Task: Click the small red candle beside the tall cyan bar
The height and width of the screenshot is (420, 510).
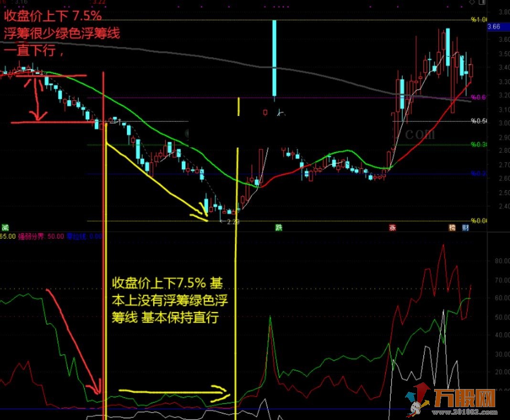Action: [266, 113]
